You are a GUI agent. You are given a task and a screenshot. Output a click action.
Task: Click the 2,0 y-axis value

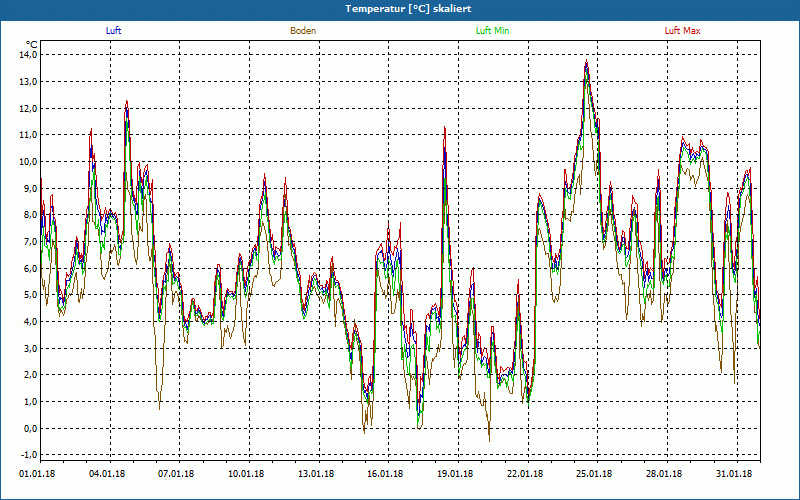point(30,375)
